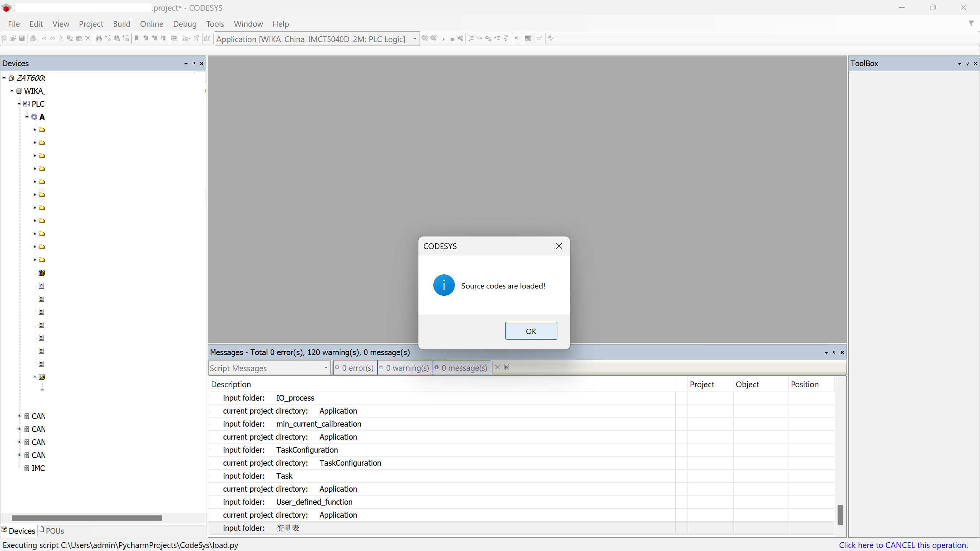Click the IMC device tree item
The width and height of the screenshot is (980, 551).
click(x=37, y=468)
